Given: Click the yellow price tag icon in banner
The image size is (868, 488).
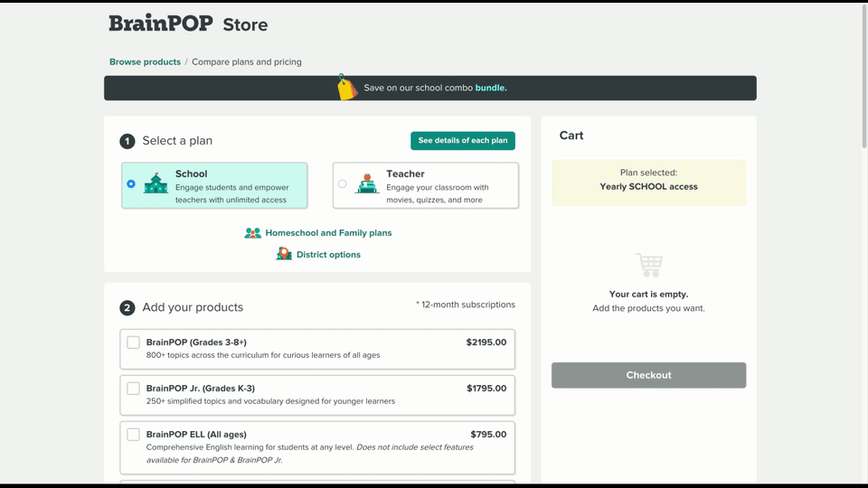Looking at the screenshot, I should (347, 88).
